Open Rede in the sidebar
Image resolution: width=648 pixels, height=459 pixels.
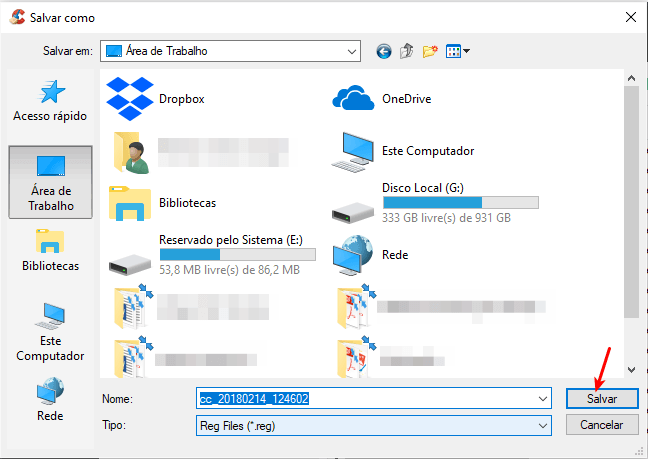click(x=50, y=399)
